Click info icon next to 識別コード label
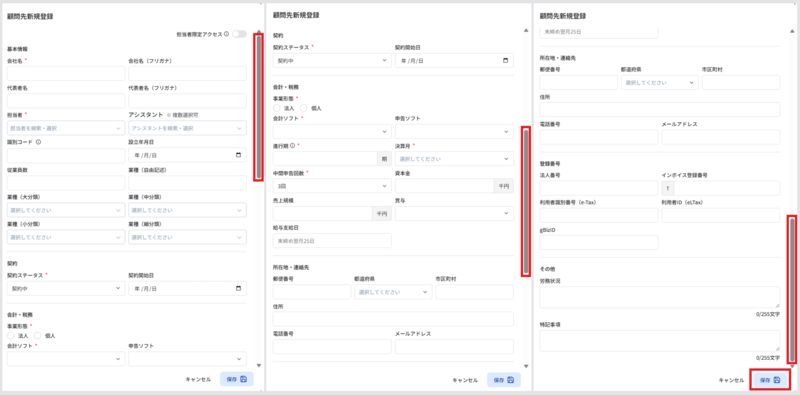Viewport: 800px width, 395px height. click(38, 142)
